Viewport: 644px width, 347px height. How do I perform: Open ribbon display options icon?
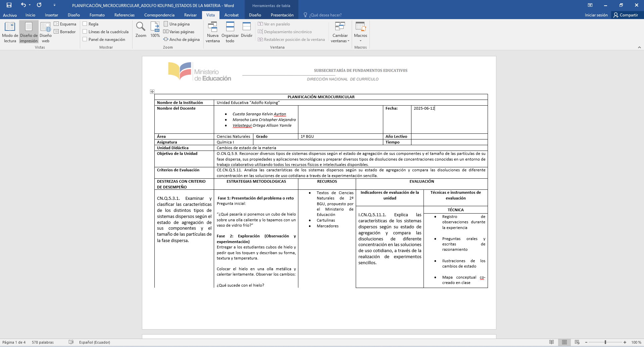(x=590, y=5)
